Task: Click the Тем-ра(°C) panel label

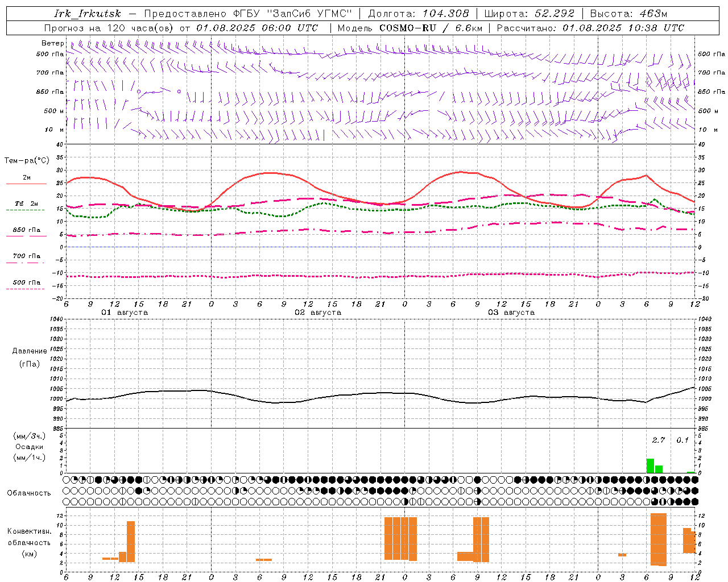Action: (27, 161)
